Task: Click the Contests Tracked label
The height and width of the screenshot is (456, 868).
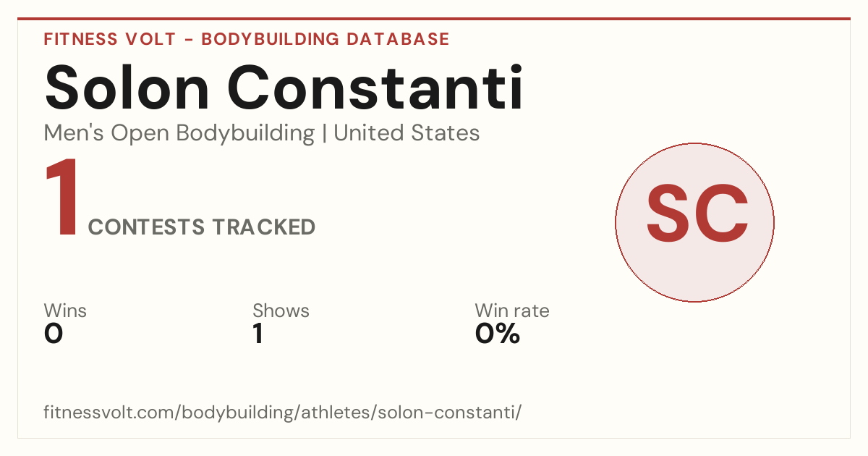Action: click(x=202, y=227)
